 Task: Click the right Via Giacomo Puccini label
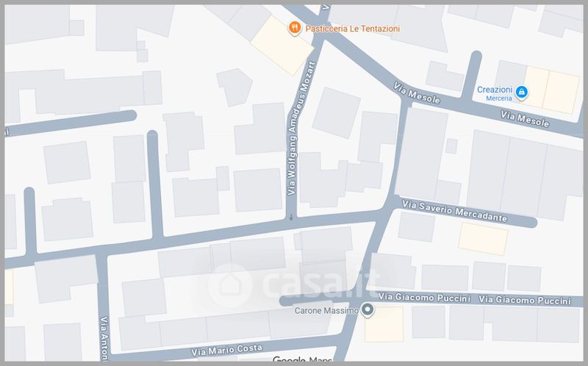click(525, 300)
